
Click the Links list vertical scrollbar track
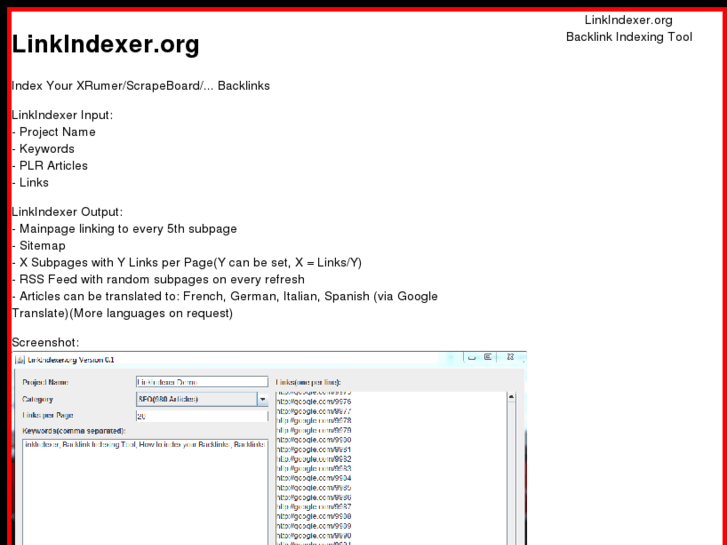click(511, 473)
